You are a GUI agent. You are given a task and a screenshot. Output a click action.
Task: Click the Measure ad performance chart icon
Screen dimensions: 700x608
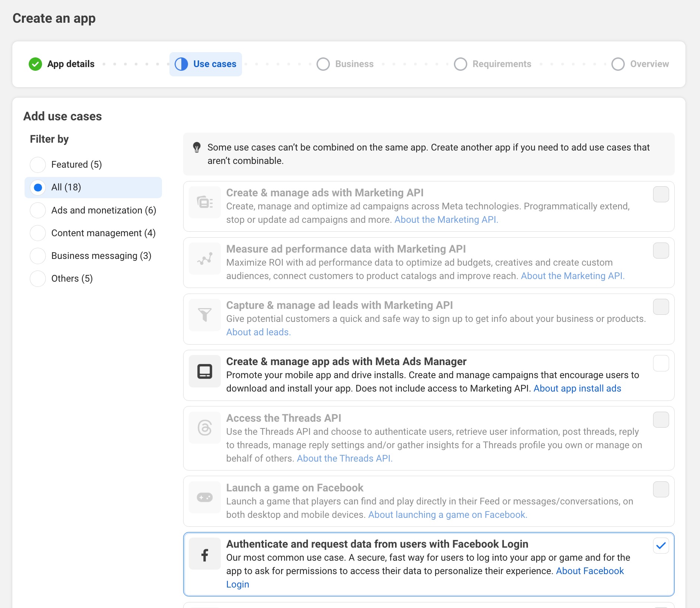click(x=205, y=259)
